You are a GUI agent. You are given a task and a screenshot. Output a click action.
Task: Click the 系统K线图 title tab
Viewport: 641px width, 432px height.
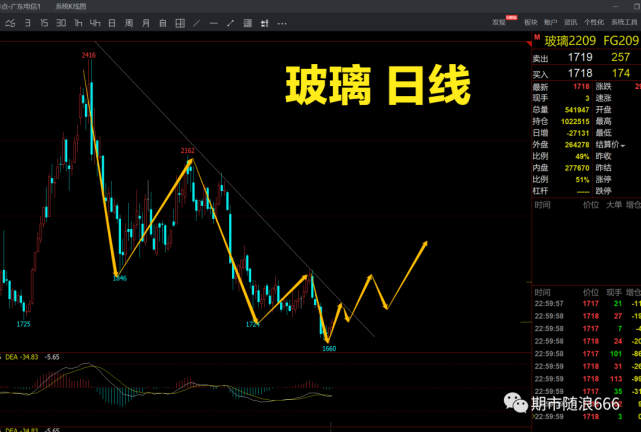[71, 6]
